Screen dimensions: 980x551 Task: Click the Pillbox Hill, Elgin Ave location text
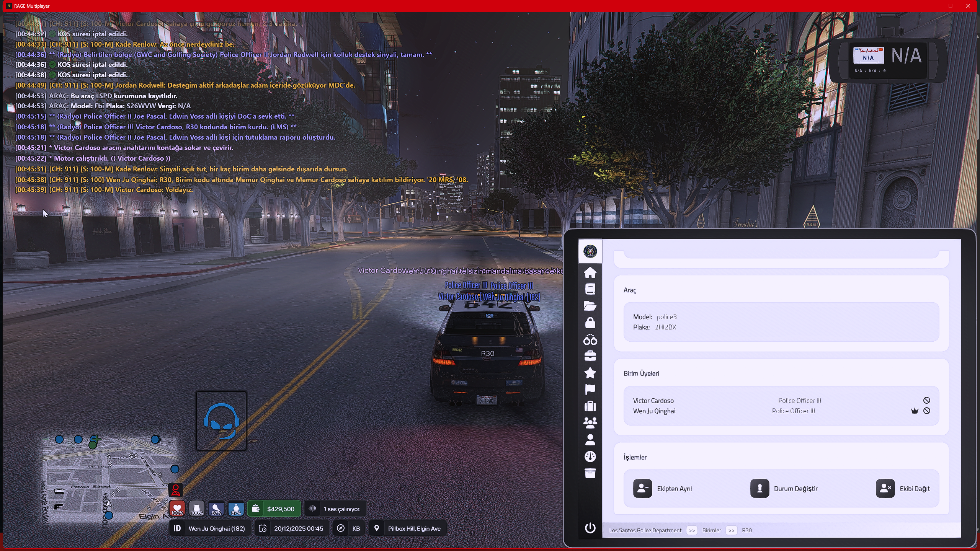click(x=414, y=528)
